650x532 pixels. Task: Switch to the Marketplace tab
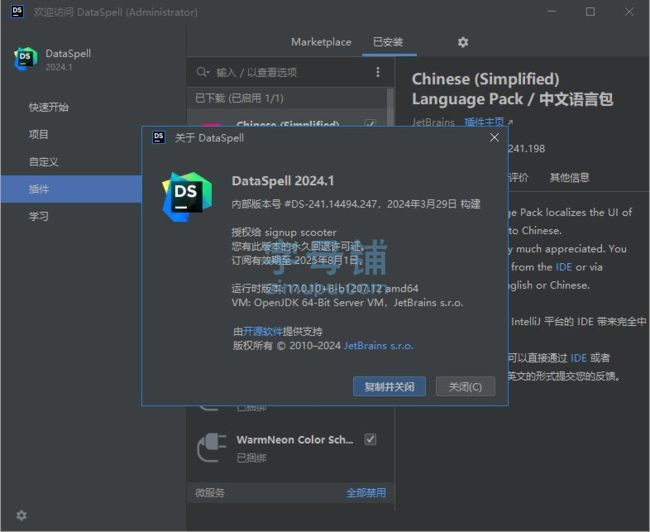click(x=321, y=42)
